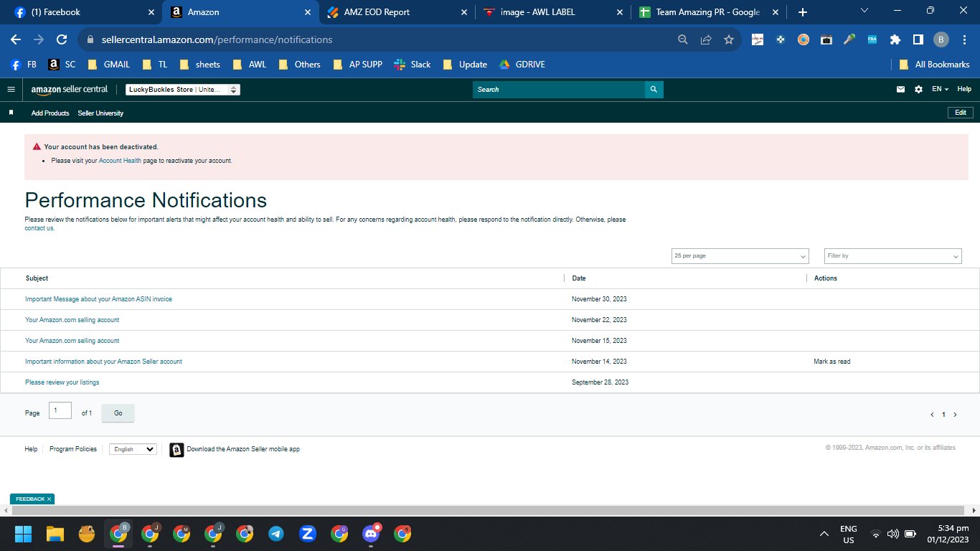
Task: Bookmark this tab with the star icon
Action: coord(729,39)
